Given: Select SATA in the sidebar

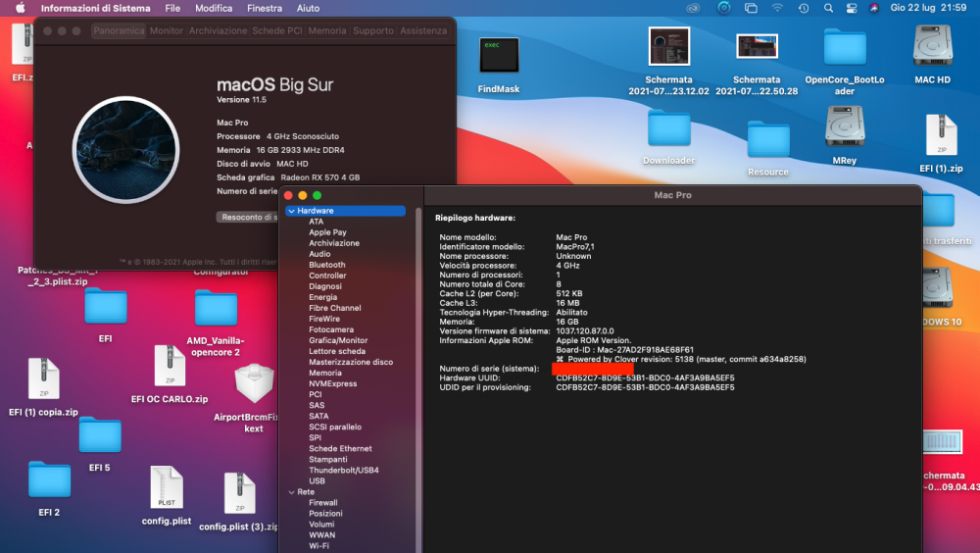Looking at the screenshot, I should tap(318, 416).
